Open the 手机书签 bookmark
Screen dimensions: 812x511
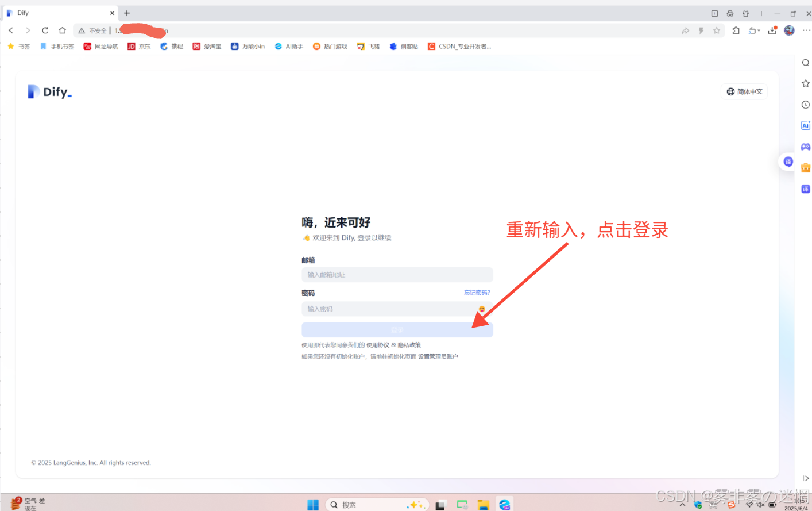click(x=57, y=47)
